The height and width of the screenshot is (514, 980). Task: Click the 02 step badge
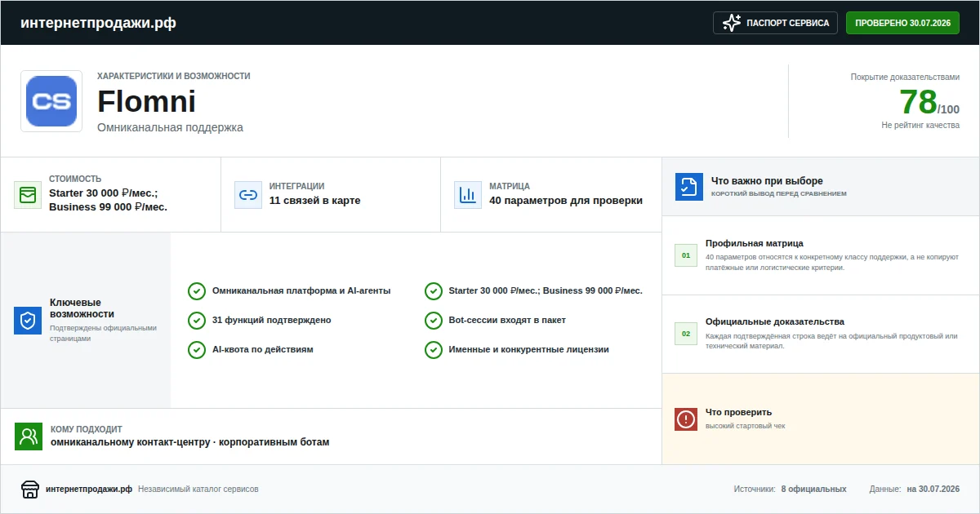tap(686, 334)
